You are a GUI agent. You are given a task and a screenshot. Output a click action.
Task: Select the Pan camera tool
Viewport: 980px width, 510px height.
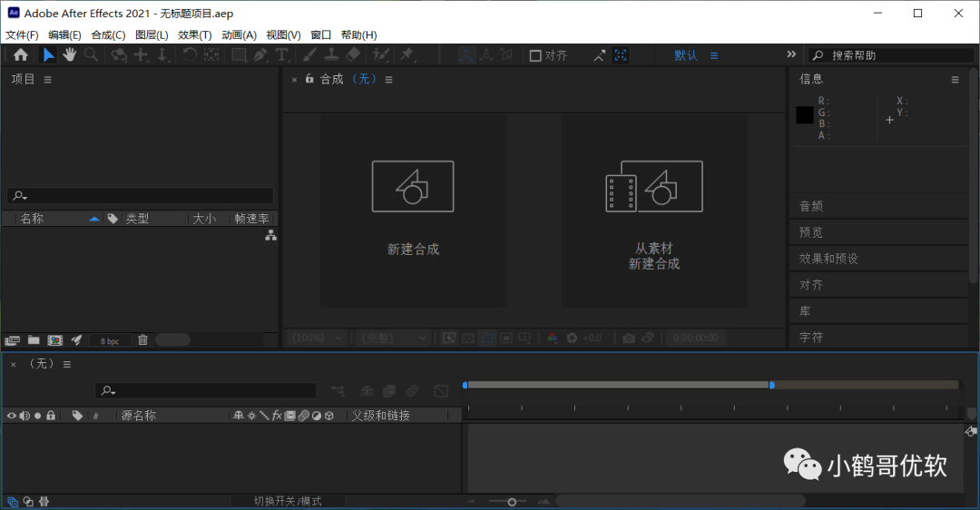point(142,55)
